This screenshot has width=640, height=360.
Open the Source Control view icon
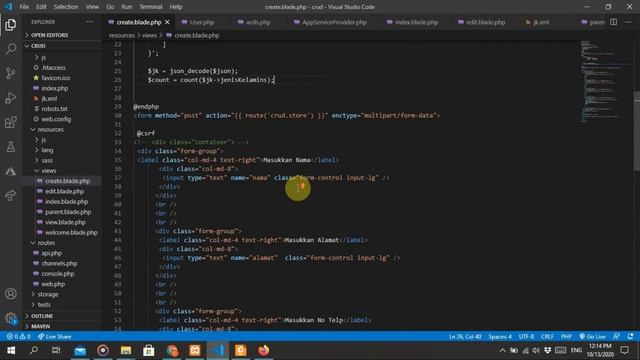[x=11, y=73]
